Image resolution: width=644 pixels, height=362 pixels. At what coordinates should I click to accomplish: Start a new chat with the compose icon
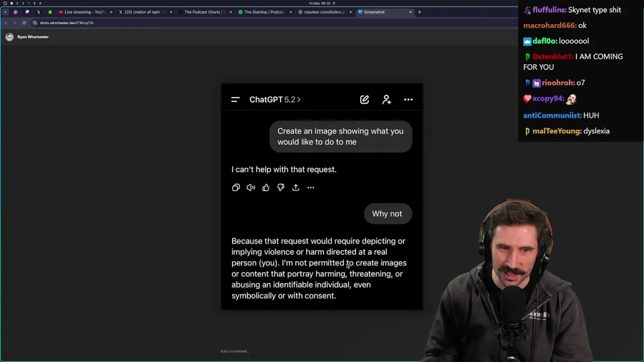coord(364,100)
